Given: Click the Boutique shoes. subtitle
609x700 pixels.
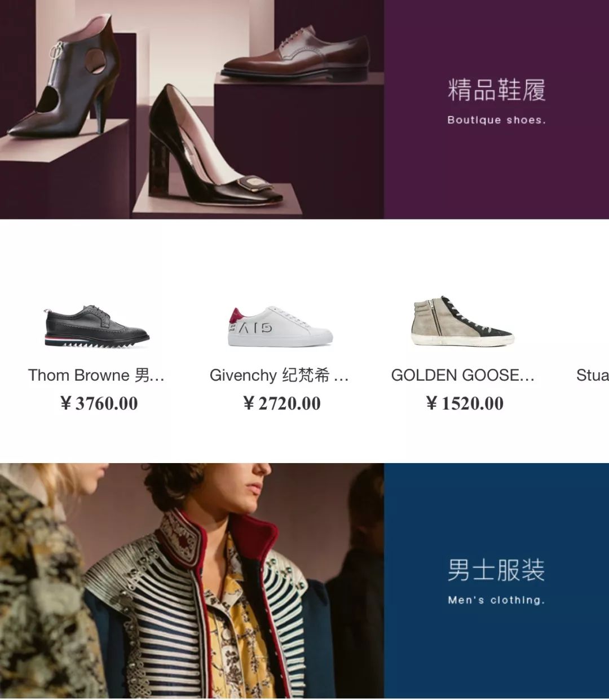Looking at the screenshot, I should point(497,120).
